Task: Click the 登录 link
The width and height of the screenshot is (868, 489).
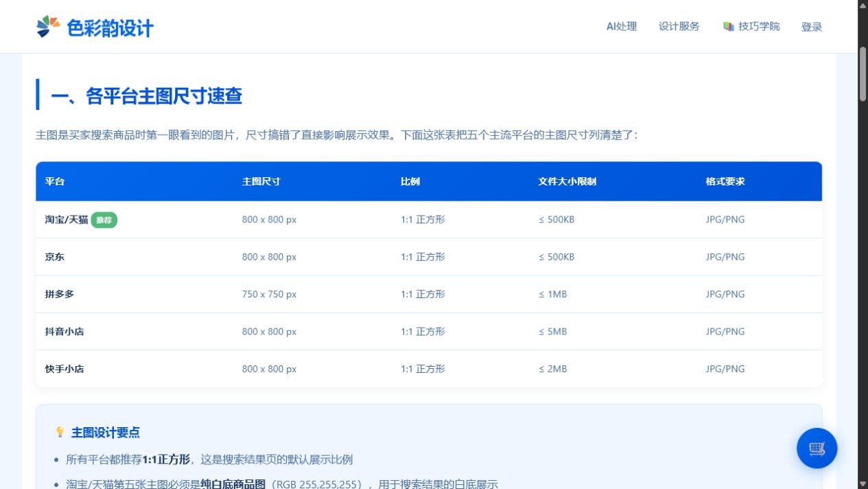Action: pyautogui.click(x=812, y=27)
